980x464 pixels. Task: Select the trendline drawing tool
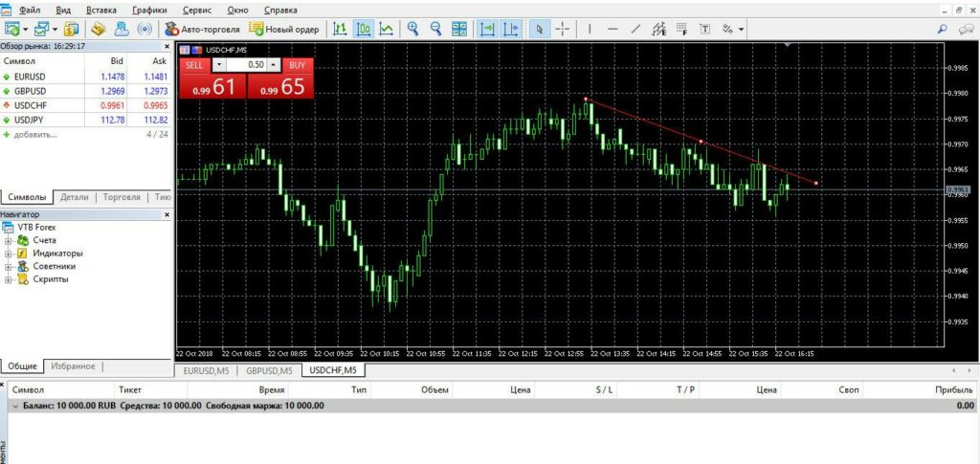click(635, 29)
